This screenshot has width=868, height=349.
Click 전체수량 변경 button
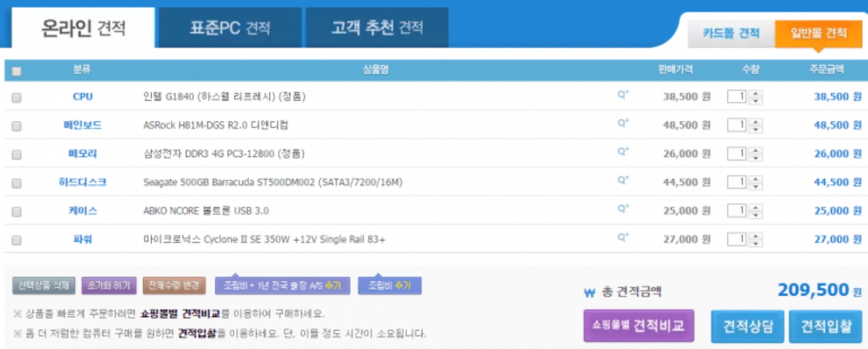pyautogui.click(x=175, y=286)
